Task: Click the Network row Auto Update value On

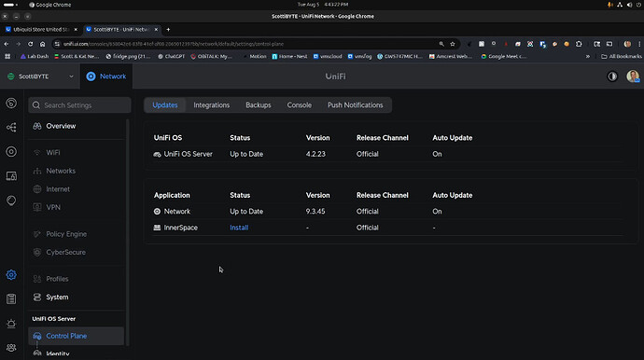Action: click(x=437, y=212)
